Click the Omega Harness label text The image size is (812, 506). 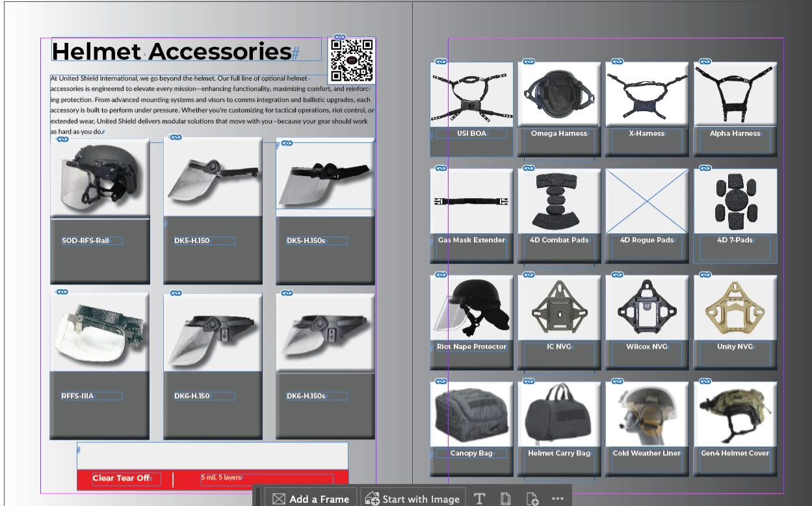558,133
